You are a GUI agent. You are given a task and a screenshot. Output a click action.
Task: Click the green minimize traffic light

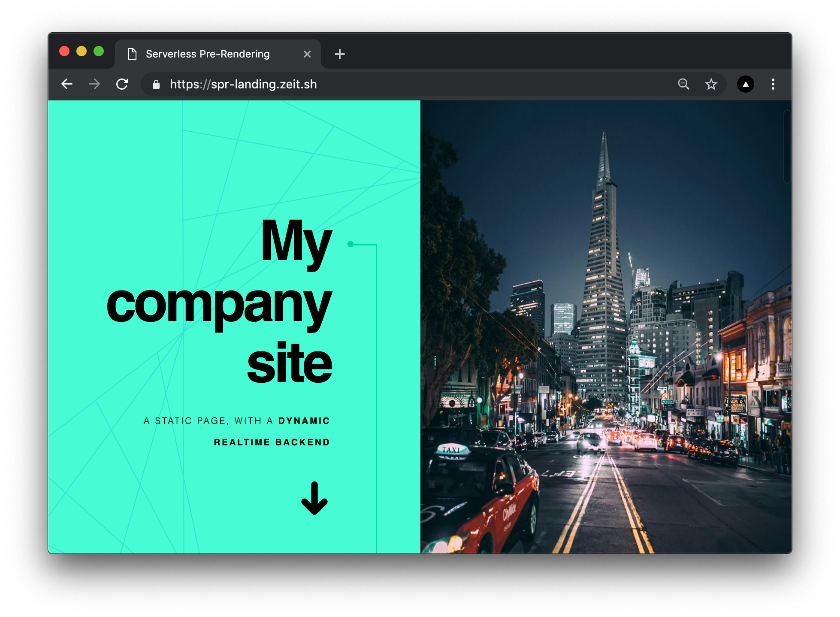click(99, 51)
